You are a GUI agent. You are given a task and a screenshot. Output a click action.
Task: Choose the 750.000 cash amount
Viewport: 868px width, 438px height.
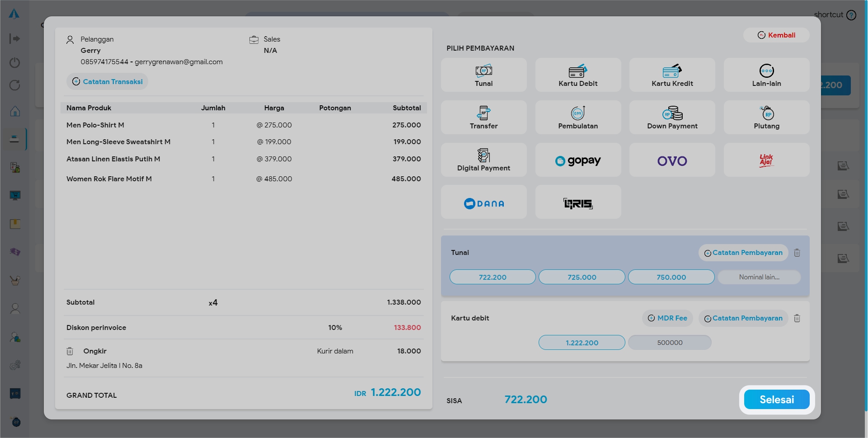(671, 277)
